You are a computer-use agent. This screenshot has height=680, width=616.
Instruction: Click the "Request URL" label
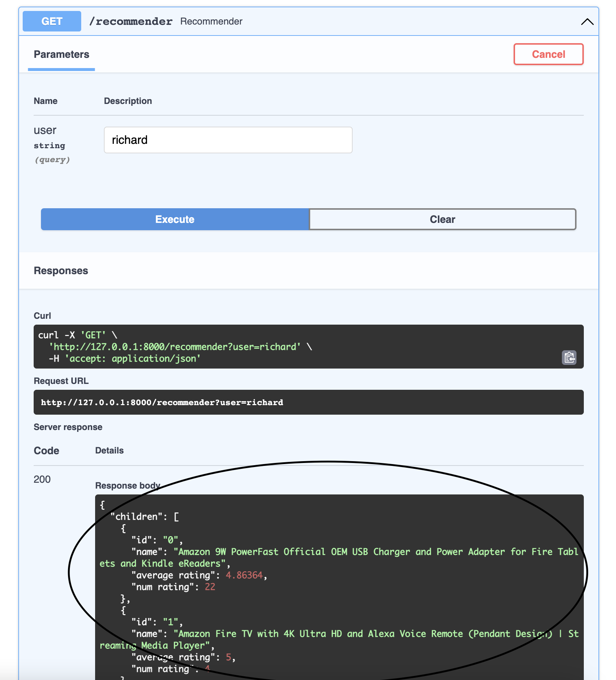(61, 381)
